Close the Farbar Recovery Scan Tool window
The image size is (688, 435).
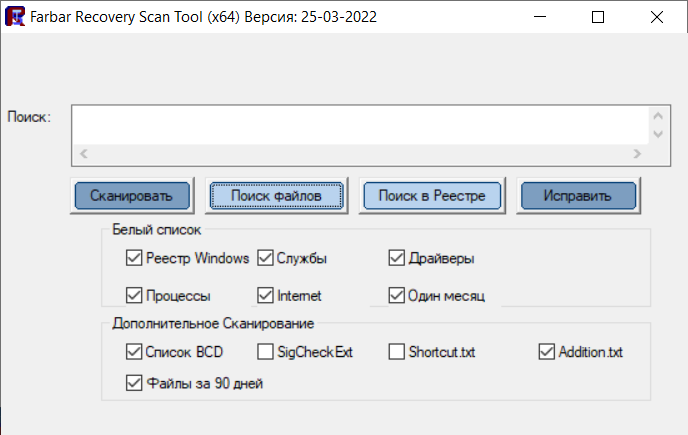pos(657,17)
